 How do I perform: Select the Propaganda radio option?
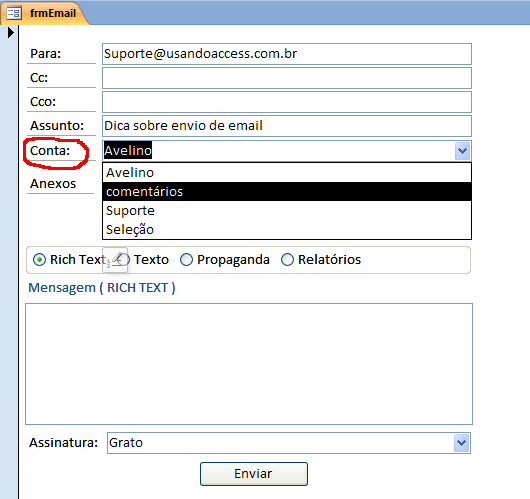(186, 260)
